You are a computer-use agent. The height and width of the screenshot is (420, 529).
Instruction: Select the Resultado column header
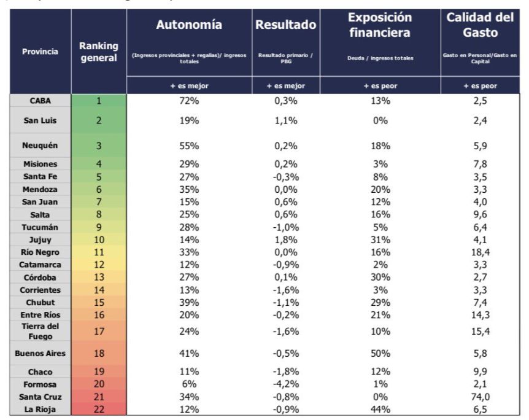pyautogui.click(x=285, y=25)
